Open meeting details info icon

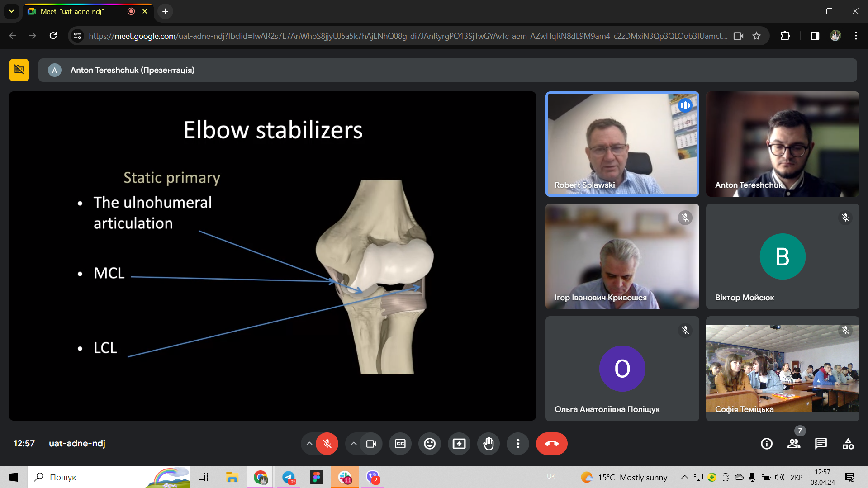pyautogui.click(x=767, y=444)
